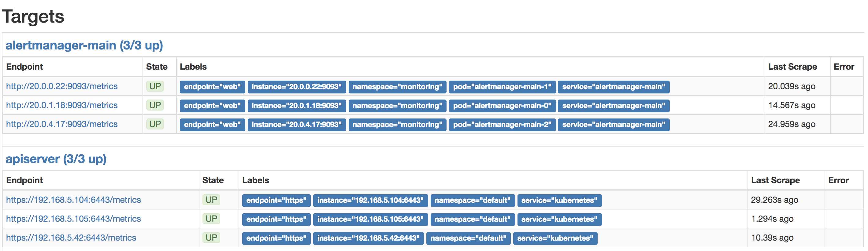Screen dimensions: 868x251
Task: Click the 1.294s ago last scrape value
Action: click(x=772, y=219)
